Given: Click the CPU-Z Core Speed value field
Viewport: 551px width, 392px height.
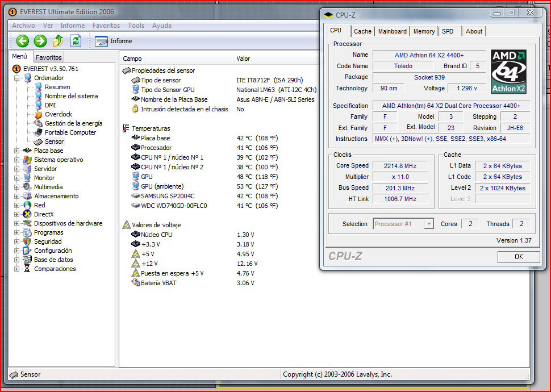Looking at the screenshot, I should point(400,166).
